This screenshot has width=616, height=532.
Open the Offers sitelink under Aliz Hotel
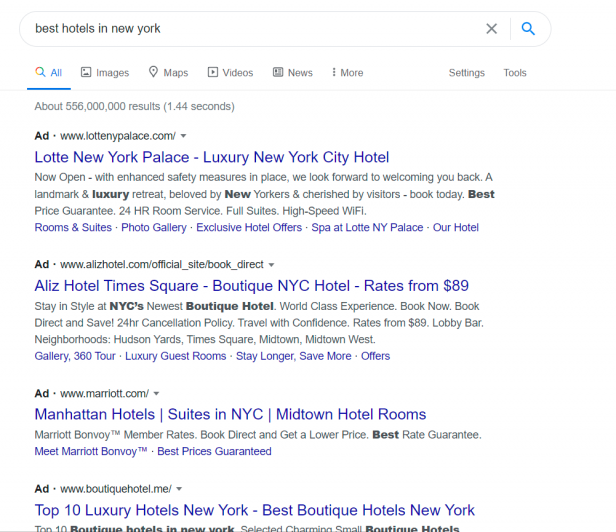click(376, 356)
